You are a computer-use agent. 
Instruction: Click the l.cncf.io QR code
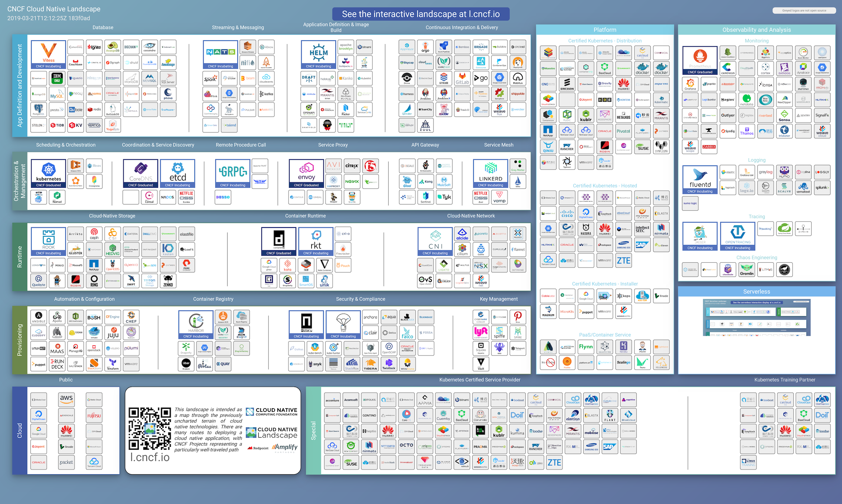click(x=150, y=429)
